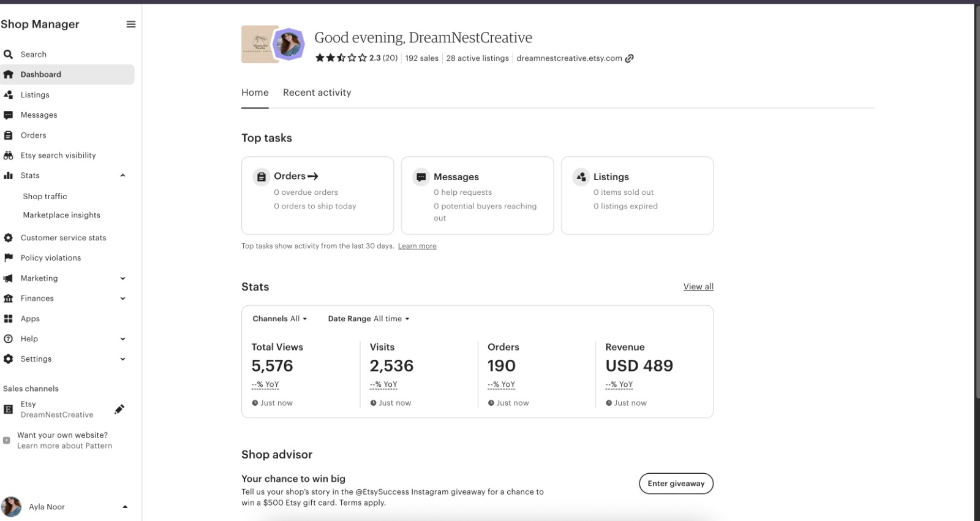Open the Channels All dropdown

(x=280, y=319)
